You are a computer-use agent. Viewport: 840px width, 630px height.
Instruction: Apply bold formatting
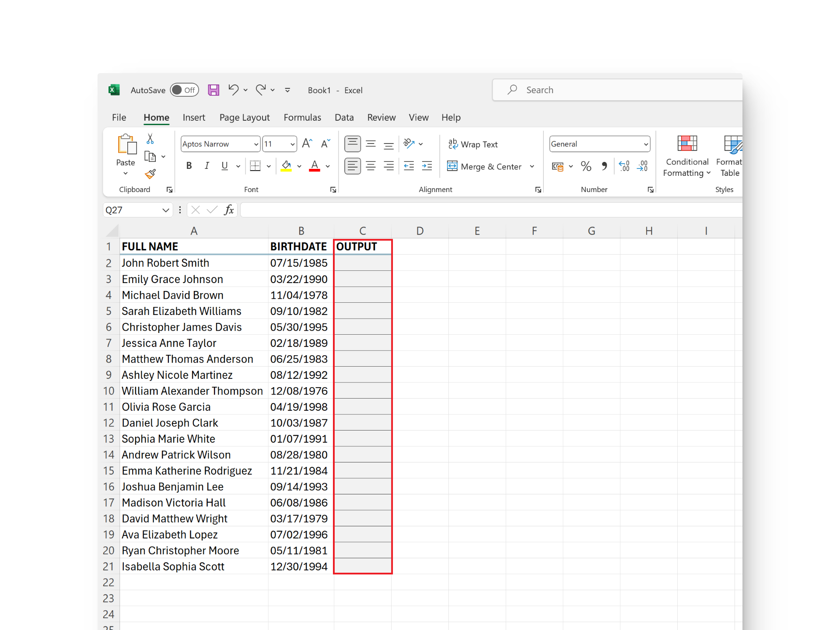tap(189, 166)
